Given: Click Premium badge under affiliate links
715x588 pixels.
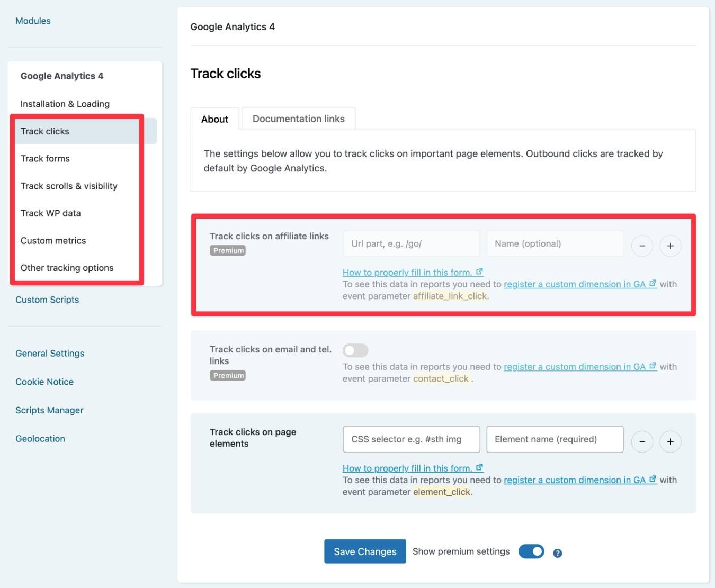Looking at the screenshot, I should [x=228, y=250].
